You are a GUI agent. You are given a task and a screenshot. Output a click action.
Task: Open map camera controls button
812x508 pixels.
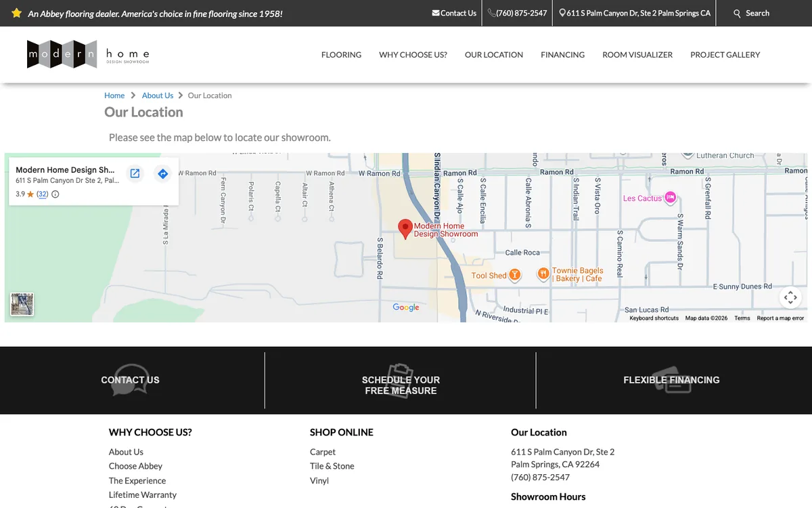pos(790,297)
